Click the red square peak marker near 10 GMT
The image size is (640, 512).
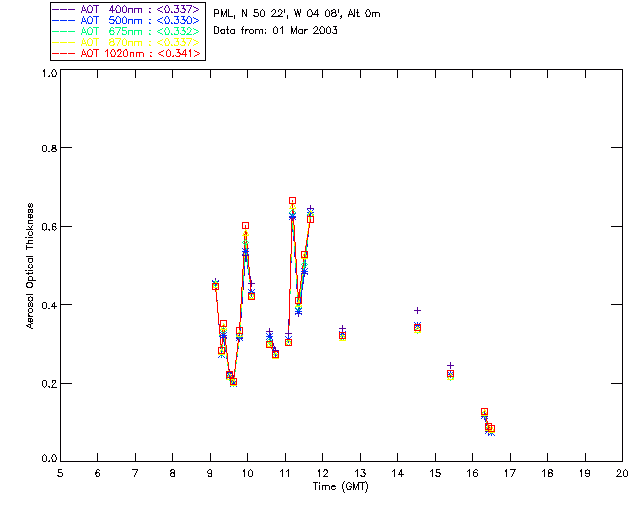[x=245, y=226]
